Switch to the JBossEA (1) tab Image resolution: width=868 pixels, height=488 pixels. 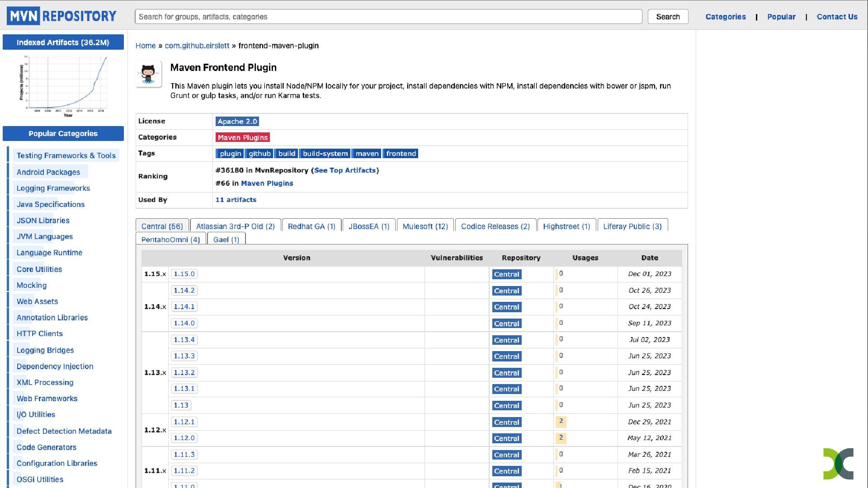click(369, 226)
